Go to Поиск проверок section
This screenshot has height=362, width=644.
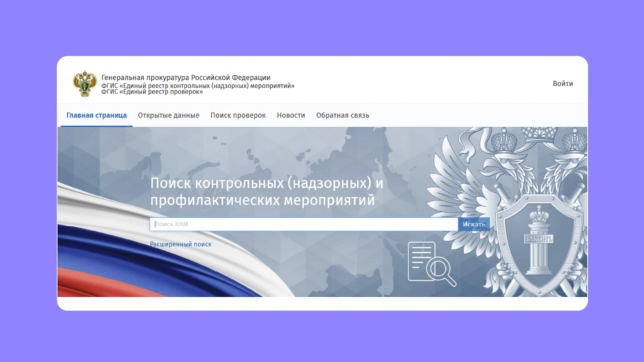[x=238, y=115]
